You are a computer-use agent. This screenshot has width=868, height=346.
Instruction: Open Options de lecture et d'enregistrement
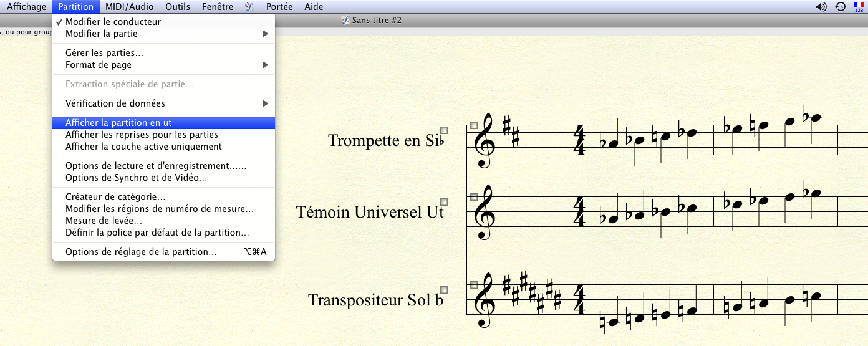point(163,166)
